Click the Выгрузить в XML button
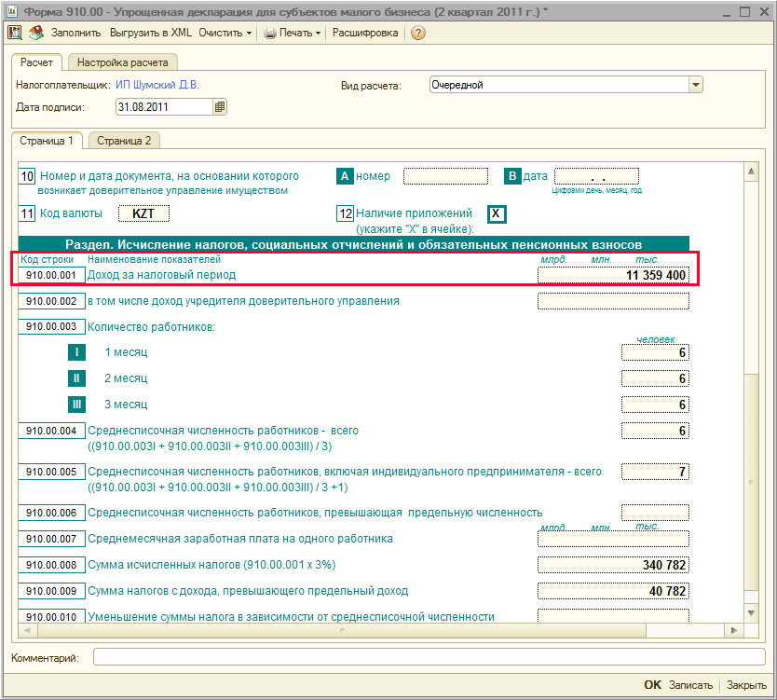Screen dimensions: 777x700 click(x=151, y=33)
